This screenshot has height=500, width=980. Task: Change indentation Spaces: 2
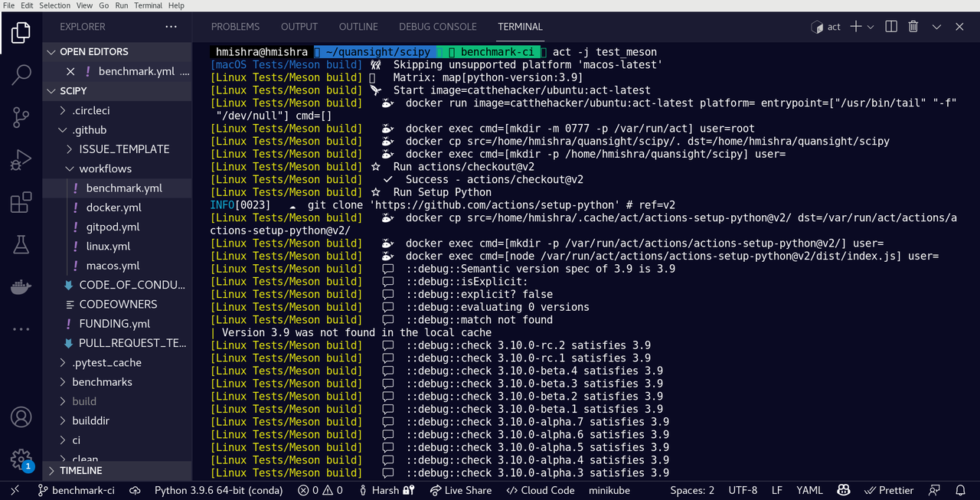pyautogui.click(x=692, y=490)
